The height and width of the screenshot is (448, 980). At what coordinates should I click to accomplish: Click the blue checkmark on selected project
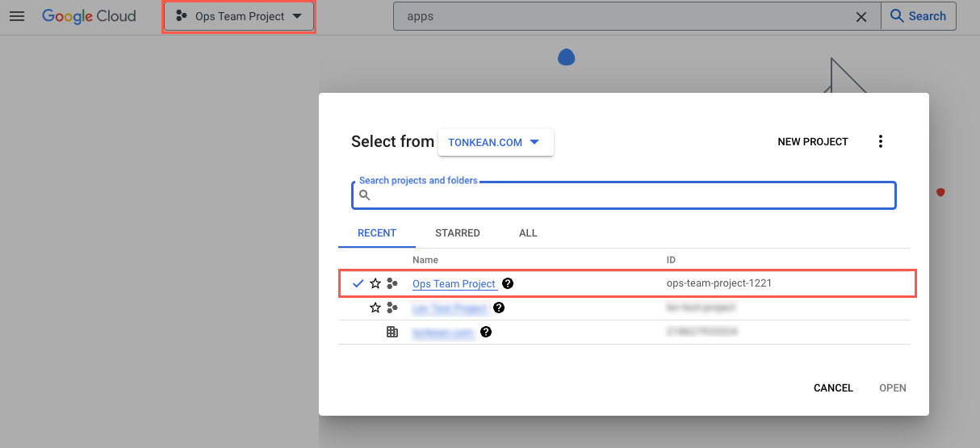click(358, 283)
